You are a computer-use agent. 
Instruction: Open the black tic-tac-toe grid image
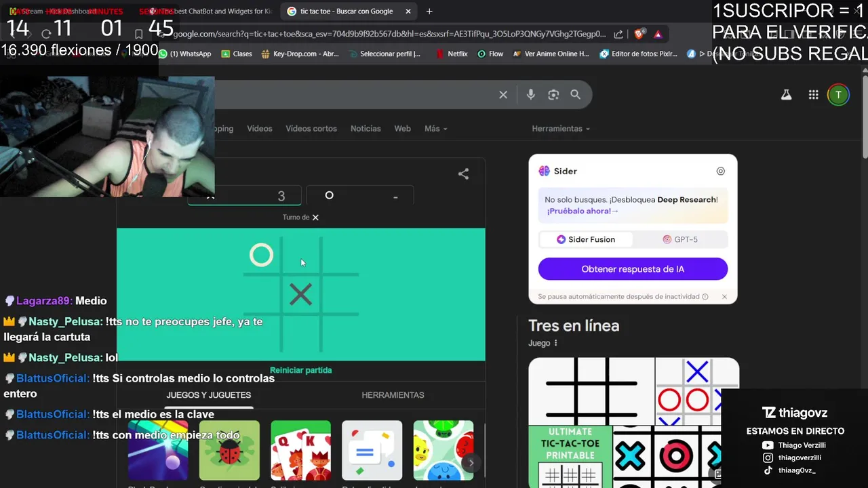(x=591, y=391)
